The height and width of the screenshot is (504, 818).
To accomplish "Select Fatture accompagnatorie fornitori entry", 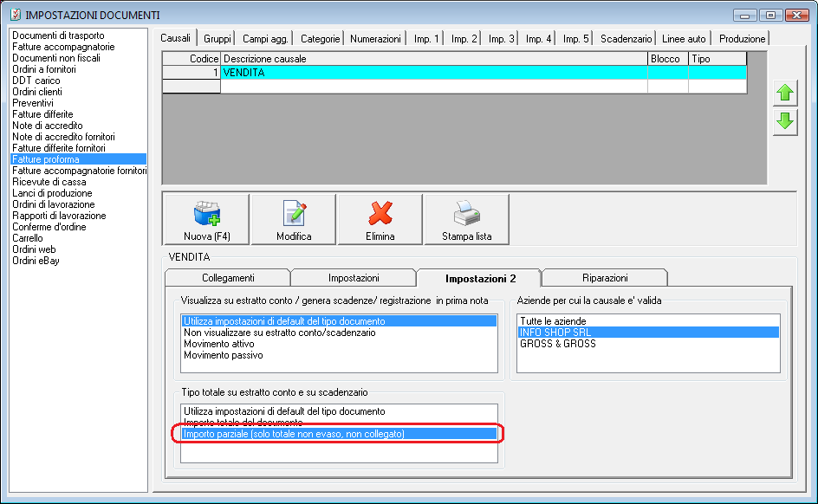I will (x=80, y=171).
